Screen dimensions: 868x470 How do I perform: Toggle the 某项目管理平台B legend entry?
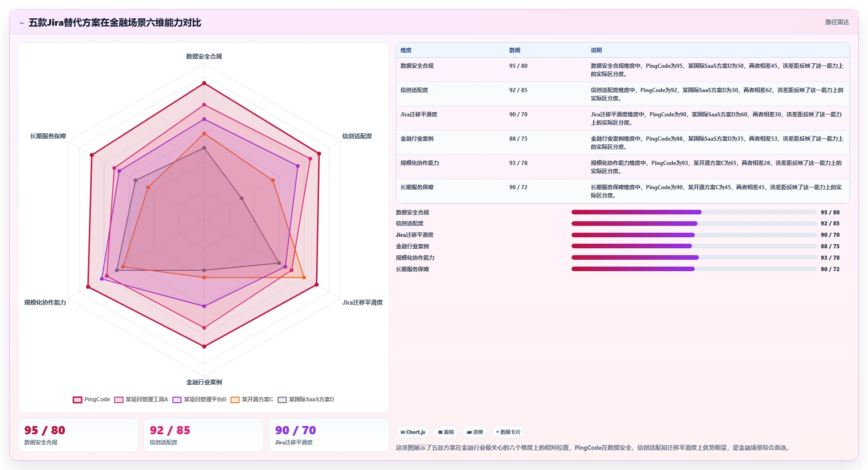point(200,399)
